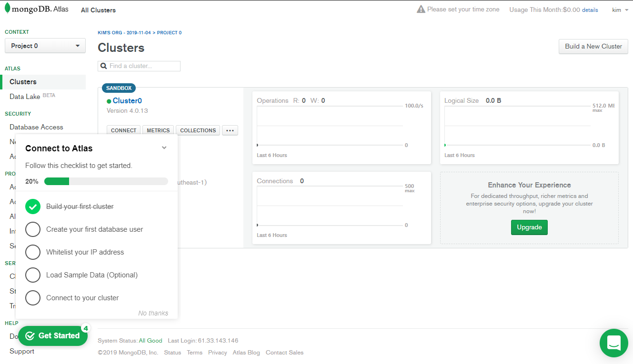Open All Clusters in the top bar
This screenshot has height=364, width=633.
[98, 10]
